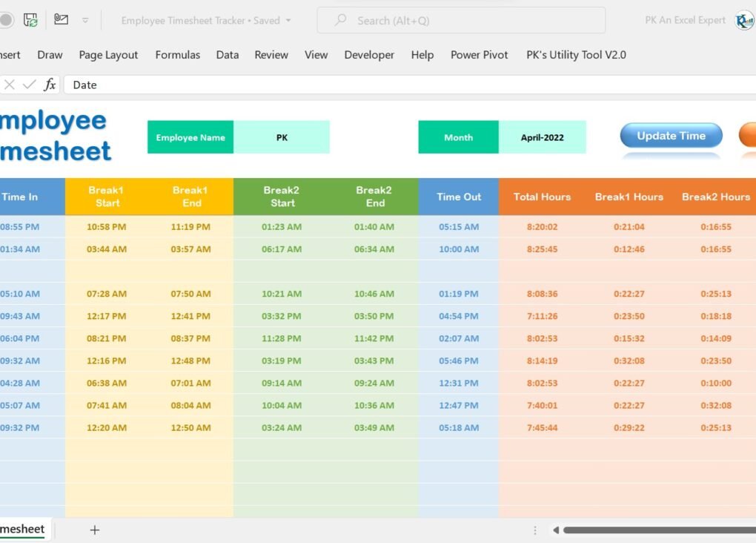Click the search magnifier icon
The width and height of the screenshot is (756, 543).
[x=341, y=20]
